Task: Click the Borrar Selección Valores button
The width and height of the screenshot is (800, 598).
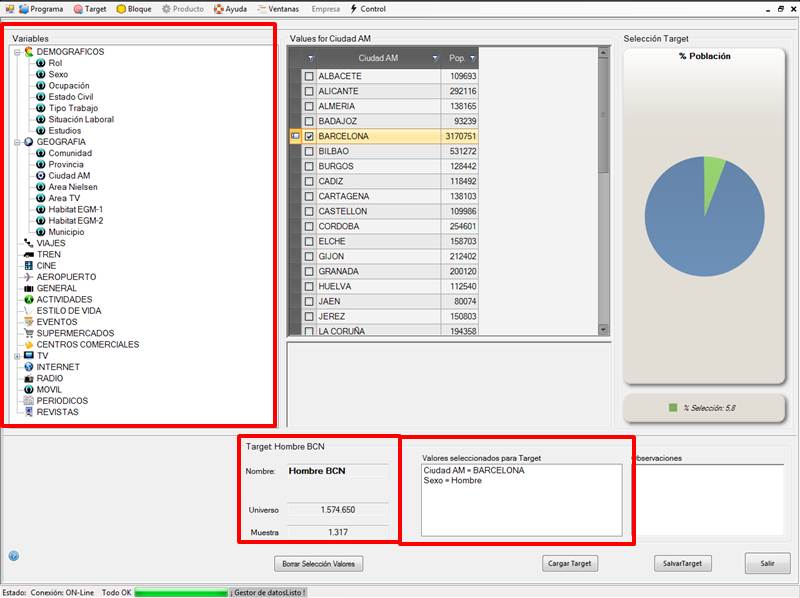Action: pyautogui.click(x=319, y=563)
